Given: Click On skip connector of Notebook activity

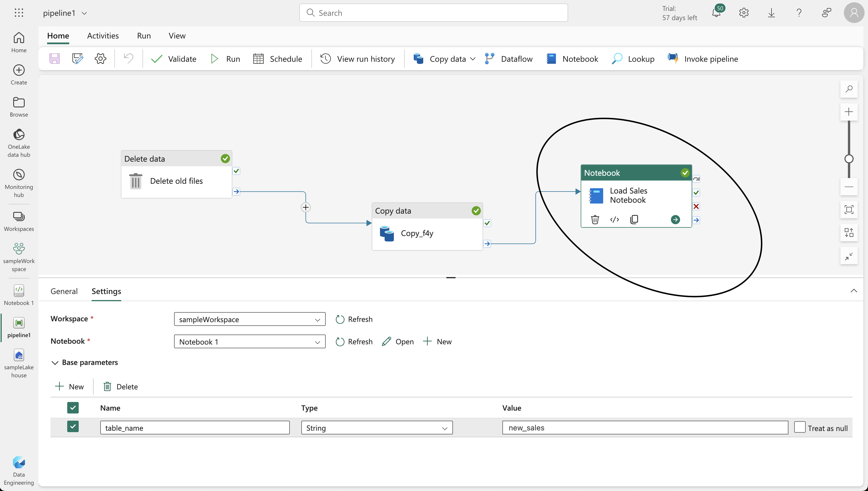Looking at the screenshot, I should (696, 179).
